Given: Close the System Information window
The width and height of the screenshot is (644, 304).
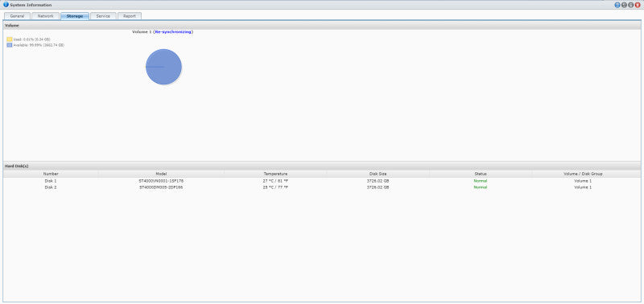Looking at the screenshot, I should [638, 5].
